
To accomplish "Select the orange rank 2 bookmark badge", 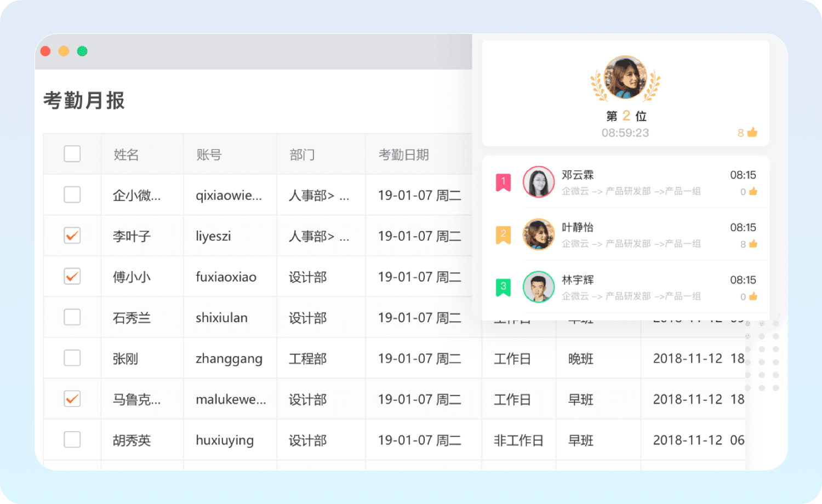I will 503,235.
